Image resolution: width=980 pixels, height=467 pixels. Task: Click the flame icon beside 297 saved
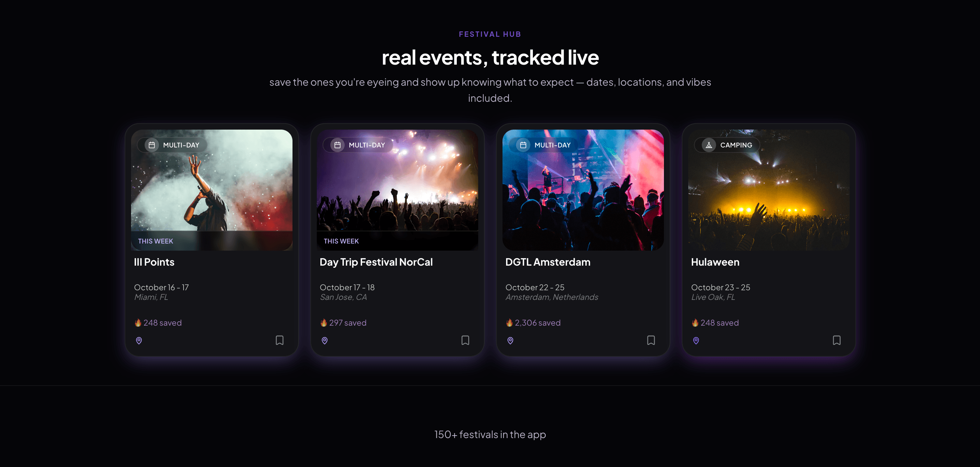pyautogui.click(x=324, y=322)
